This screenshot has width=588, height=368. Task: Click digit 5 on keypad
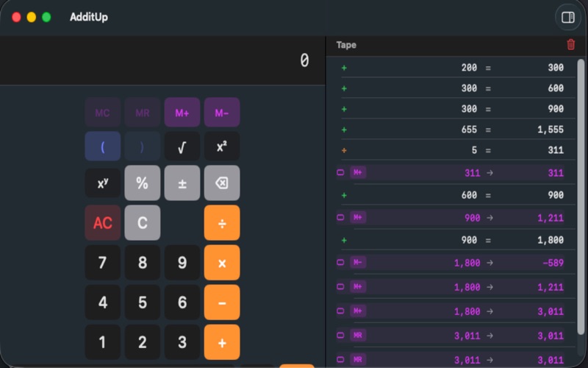[x=143, y=302]
